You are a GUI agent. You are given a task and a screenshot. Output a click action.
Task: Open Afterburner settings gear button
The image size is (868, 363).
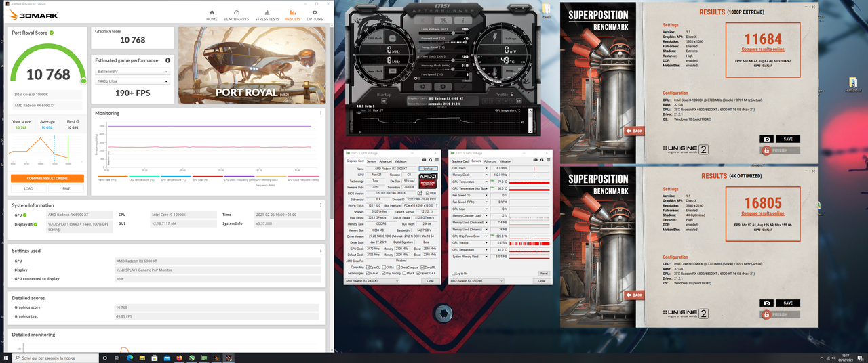pyautogui.click(x=422, y=87)
